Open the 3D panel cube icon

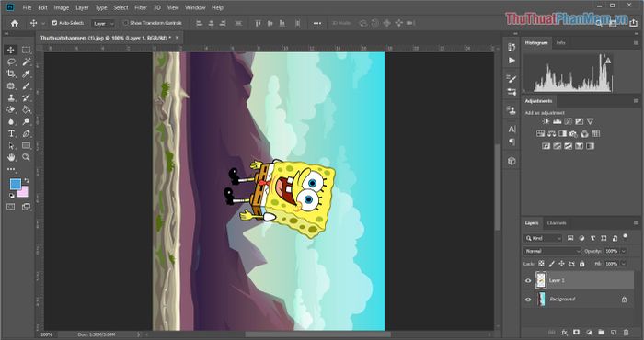tap(512, 161)
